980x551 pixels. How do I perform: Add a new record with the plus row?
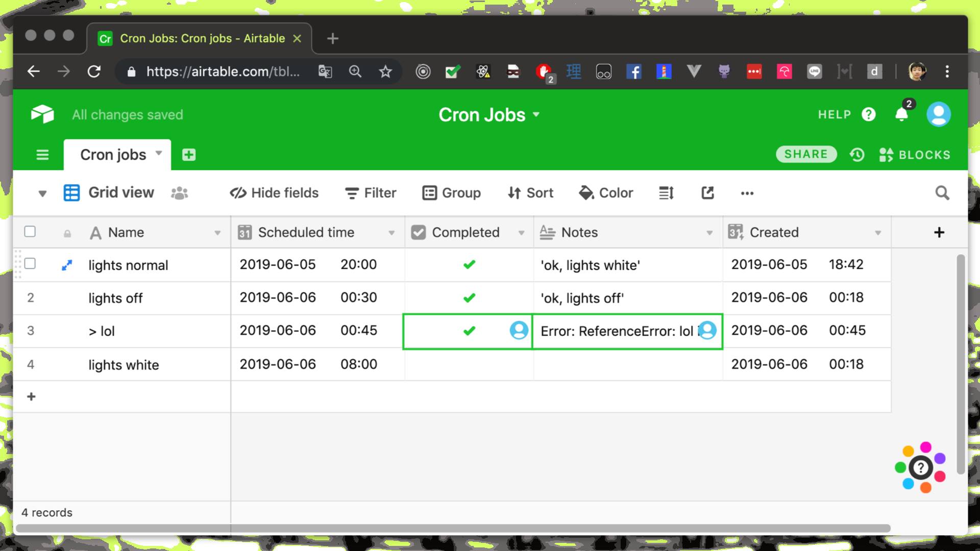[31, 396]
